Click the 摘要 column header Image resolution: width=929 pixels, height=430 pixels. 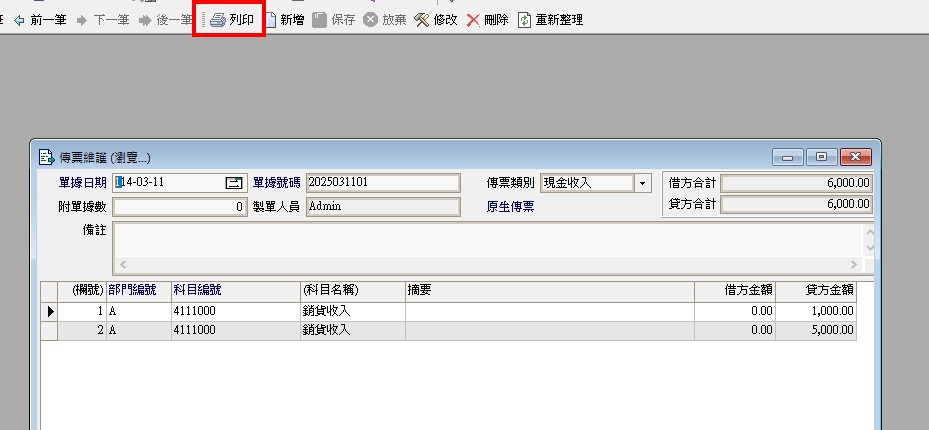pyautogui.click(x=420, y=290)
